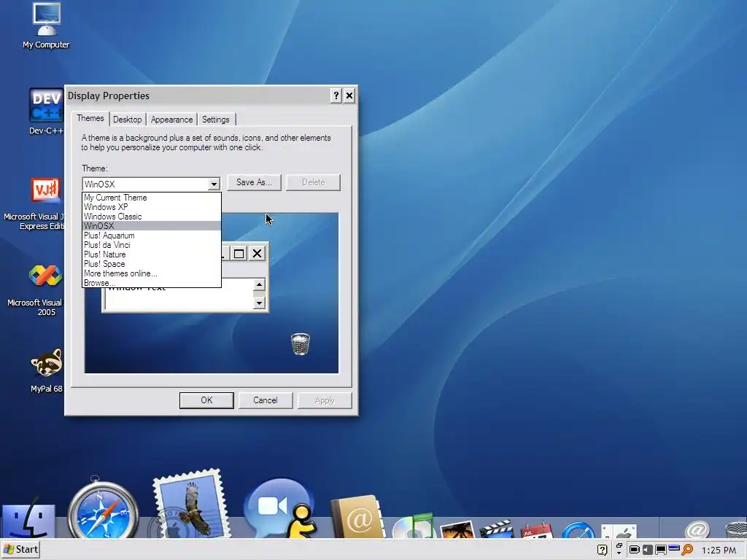Open the Address Book icon in dock
The image size is (747, 560).
coord(357,517)
